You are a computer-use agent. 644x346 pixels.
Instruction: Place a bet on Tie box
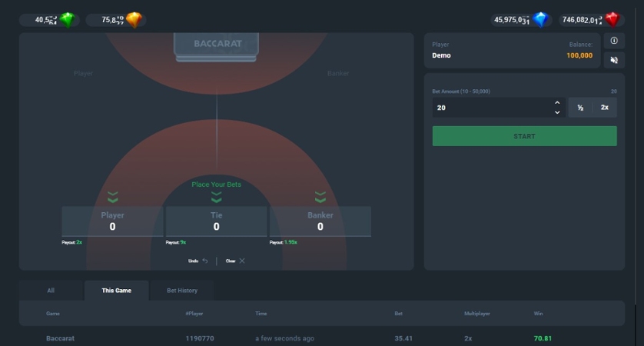click(x=216, y=221)
